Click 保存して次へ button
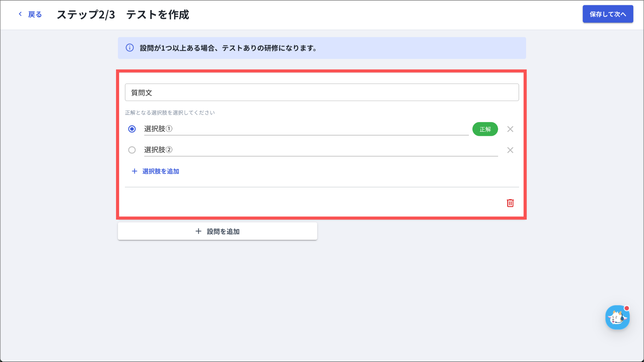 pos(608,14)
